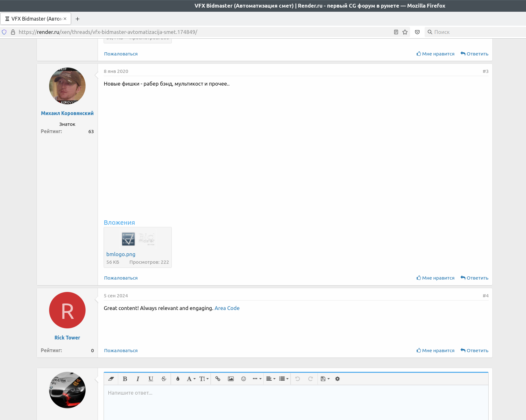
Task: Click your own car avatar near editor
Action: click(67, 390)
